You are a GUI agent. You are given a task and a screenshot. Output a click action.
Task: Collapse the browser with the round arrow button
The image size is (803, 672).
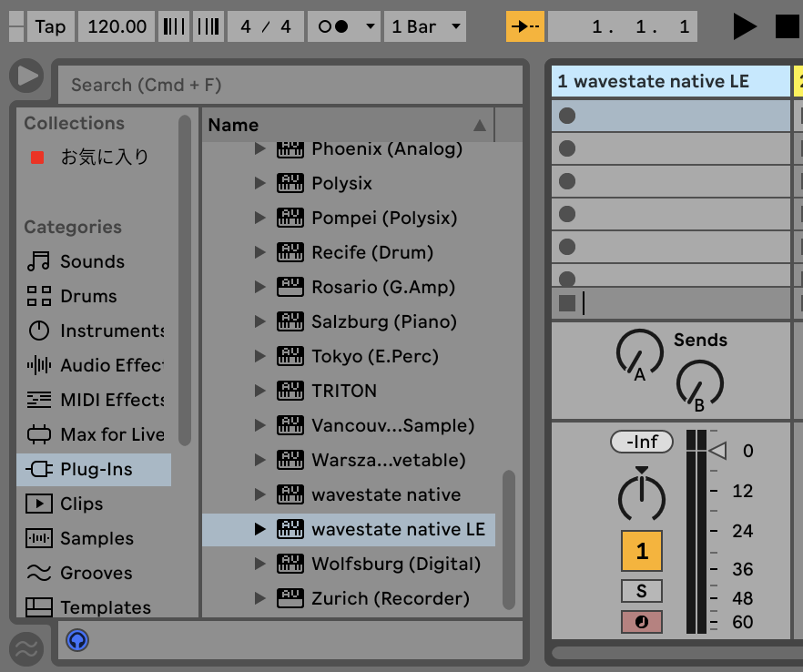tap(26, 76)
